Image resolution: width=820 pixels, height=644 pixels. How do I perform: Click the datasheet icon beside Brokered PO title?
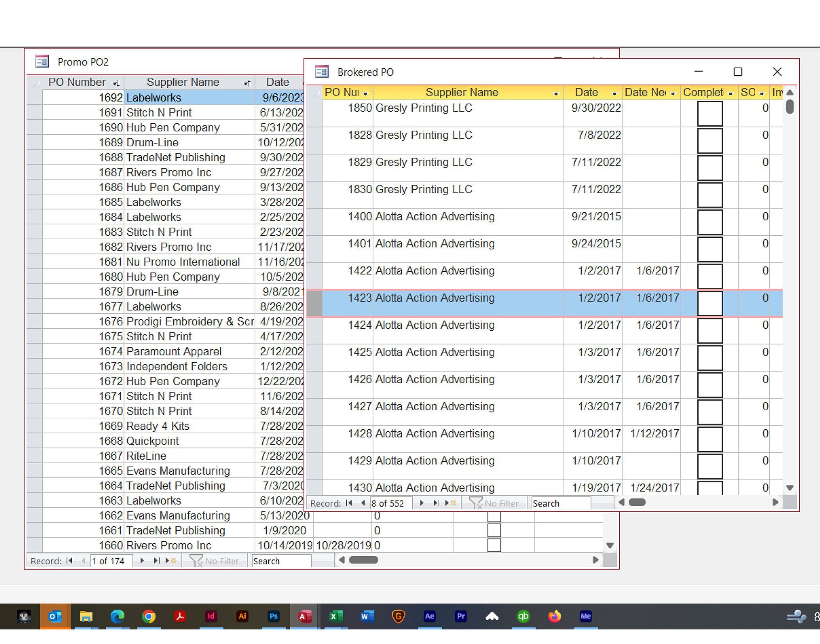click(321, 72)
